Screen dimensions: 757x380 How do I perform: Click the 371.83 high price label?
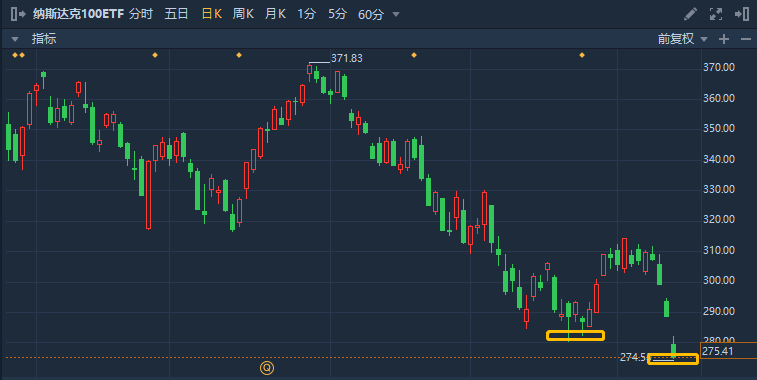pos(347,58)
